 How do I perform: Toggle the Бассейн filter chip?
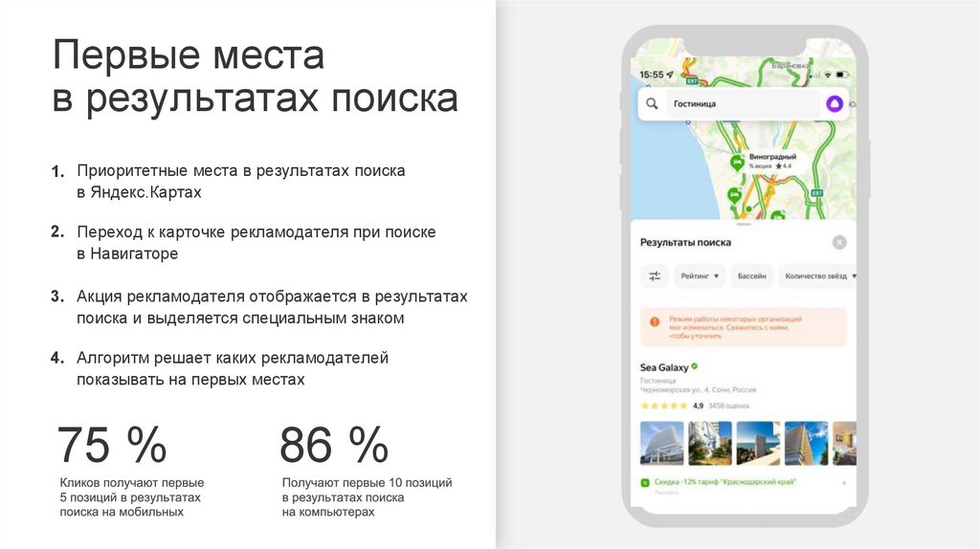(751, 276)
